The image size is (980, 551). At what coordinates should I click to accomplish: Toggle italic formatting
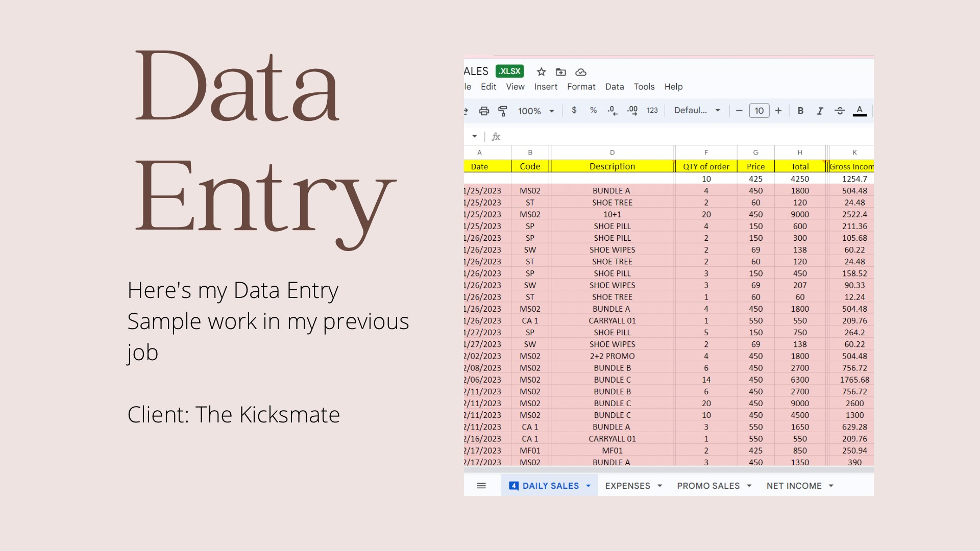tap(820, 111)
